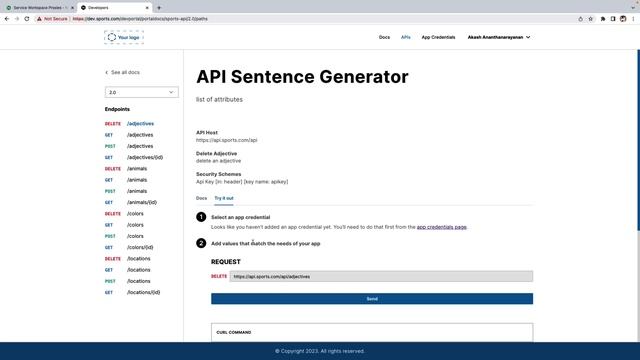Reload the page with refresh icon

[27, 19]
